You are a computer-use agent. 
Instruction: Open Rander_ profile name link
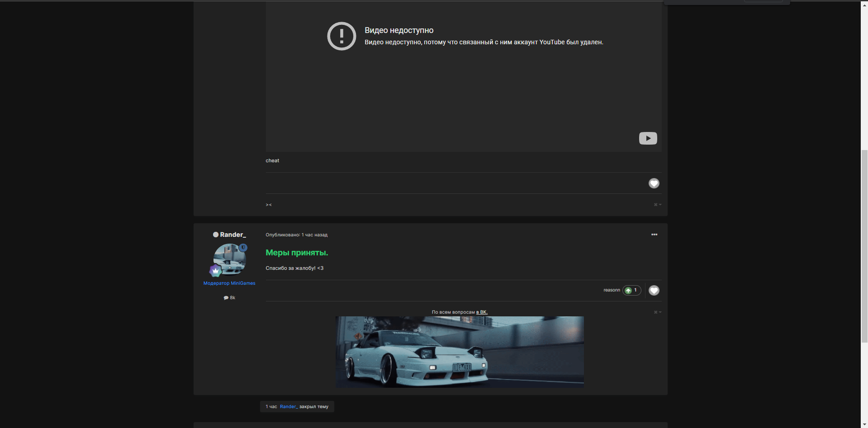233,235
